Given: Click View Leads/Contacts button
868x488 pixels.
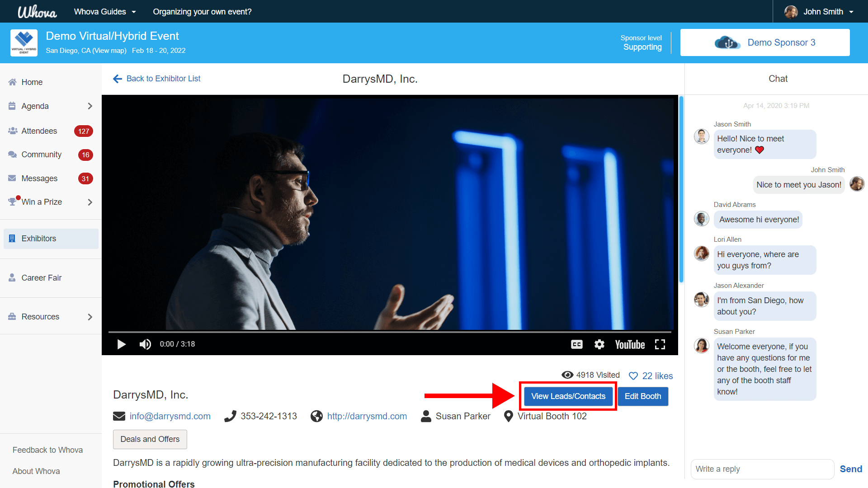Looking at the screenshot, I should click(x=568, y=396).
